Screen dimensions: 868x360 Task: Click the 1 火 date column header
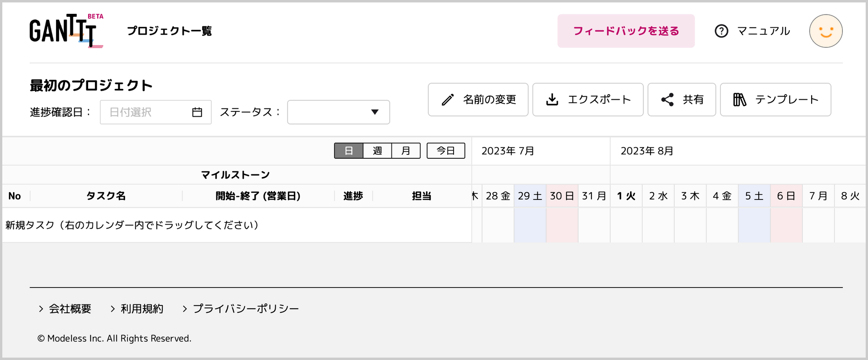click(x=626, y=196)
